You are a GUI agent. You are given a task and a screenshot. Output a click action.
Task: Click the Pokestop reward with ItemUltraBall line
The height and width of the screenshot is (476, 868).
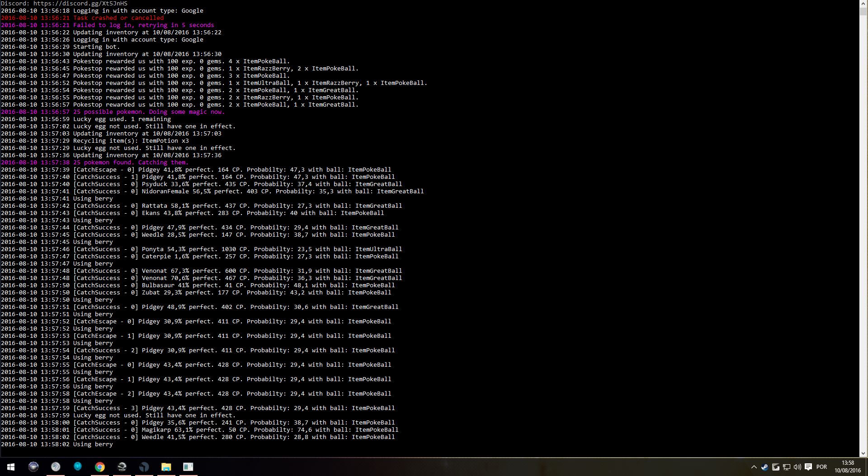(x=214, y=83)
